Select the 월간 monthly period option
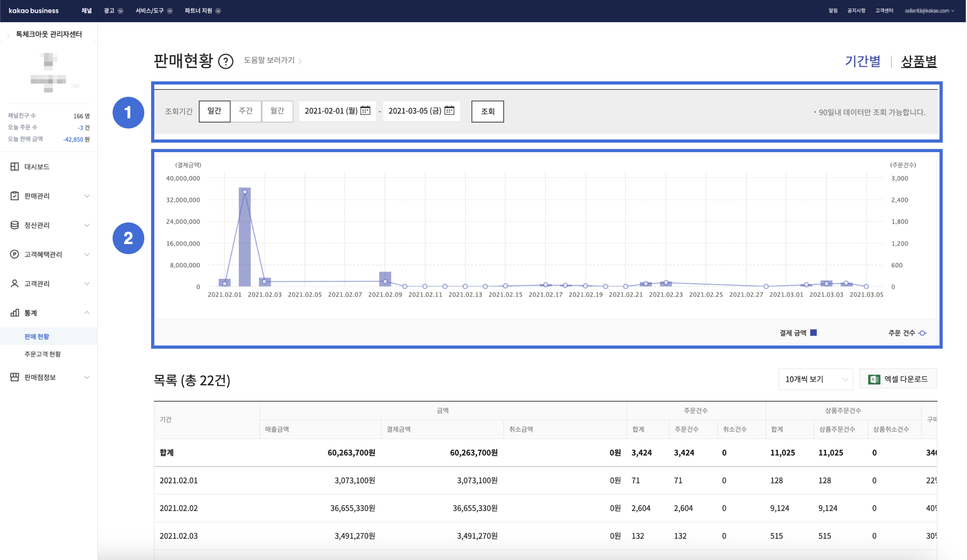 point(277,111)
